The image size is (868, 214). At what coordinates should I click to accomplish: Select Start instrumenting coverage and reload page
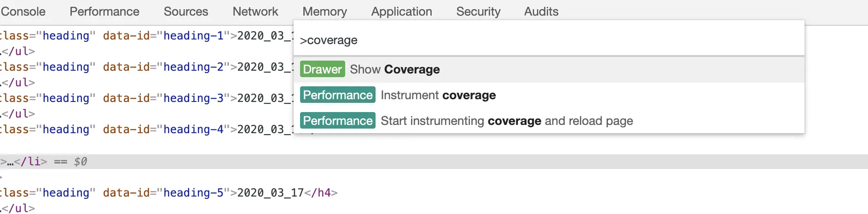pyautogui.click(x=507, y=121)
